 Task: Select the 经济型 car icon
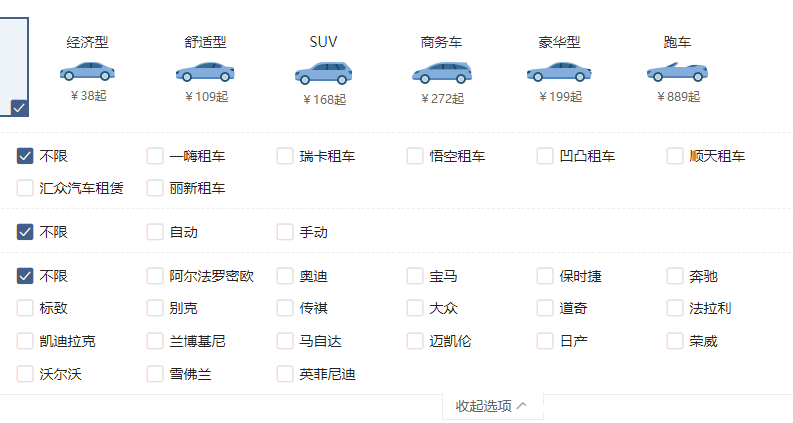(x=87, y=71)
